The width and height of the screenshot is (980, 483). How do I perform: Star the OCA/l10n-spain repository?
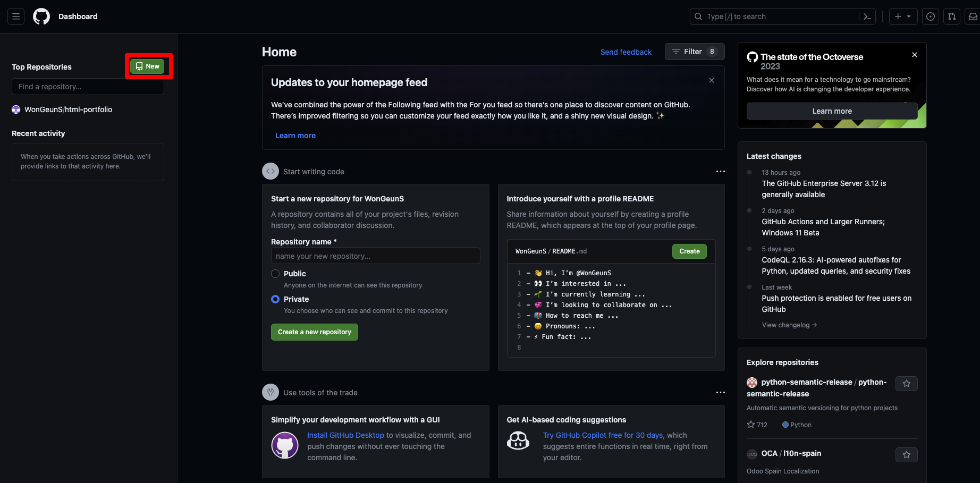[907, 455]
